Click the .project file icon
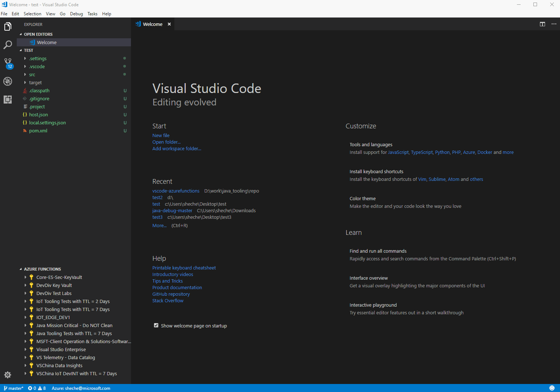 (x=25, y=106)
